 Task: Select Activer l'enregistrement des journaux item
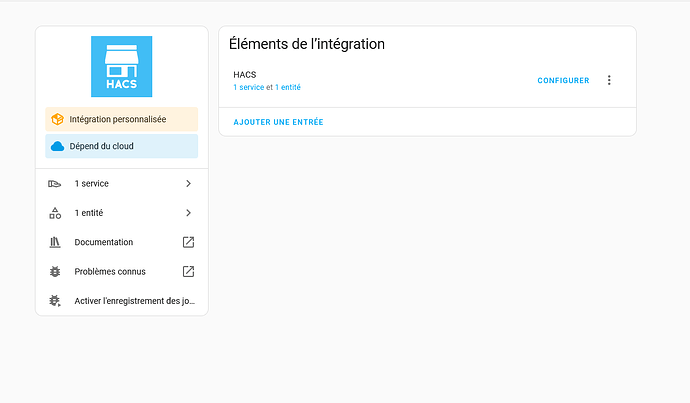[134, 300]
